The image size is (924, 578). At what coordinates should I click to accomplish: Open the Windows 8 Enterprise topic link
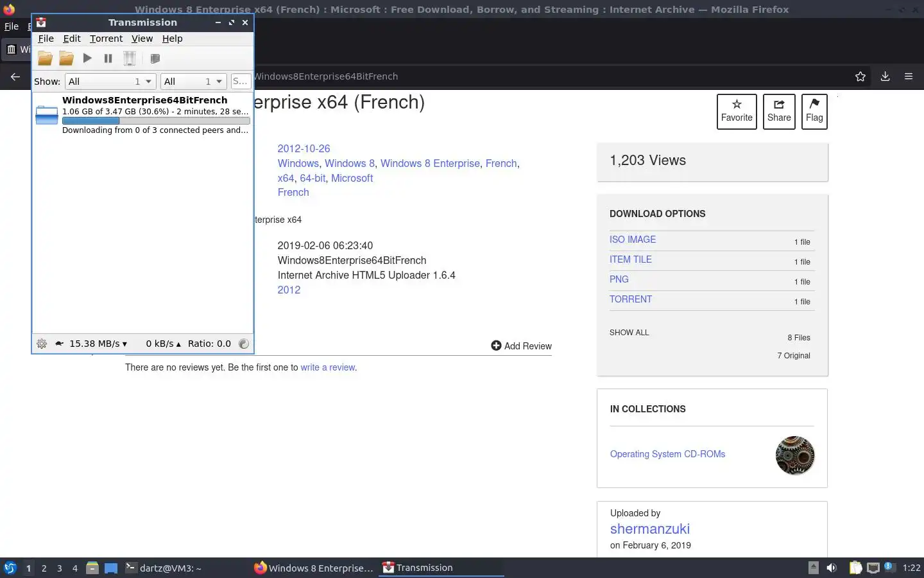tap(430, 163)
